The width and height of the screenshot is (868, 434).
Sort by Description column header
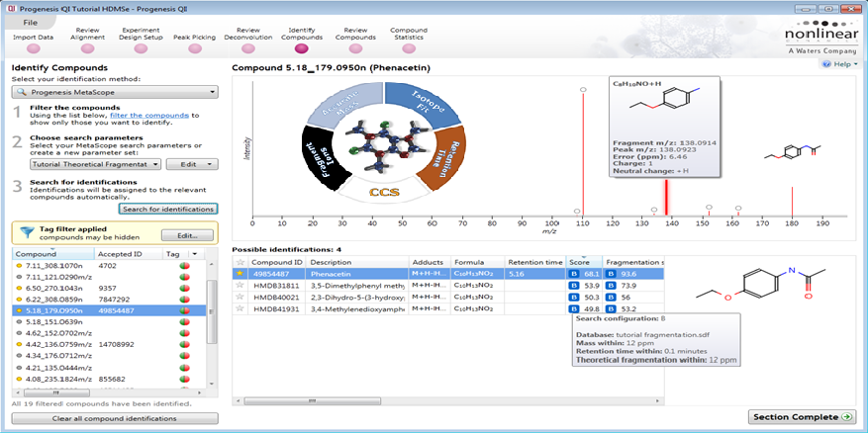(x=356, y=262)
